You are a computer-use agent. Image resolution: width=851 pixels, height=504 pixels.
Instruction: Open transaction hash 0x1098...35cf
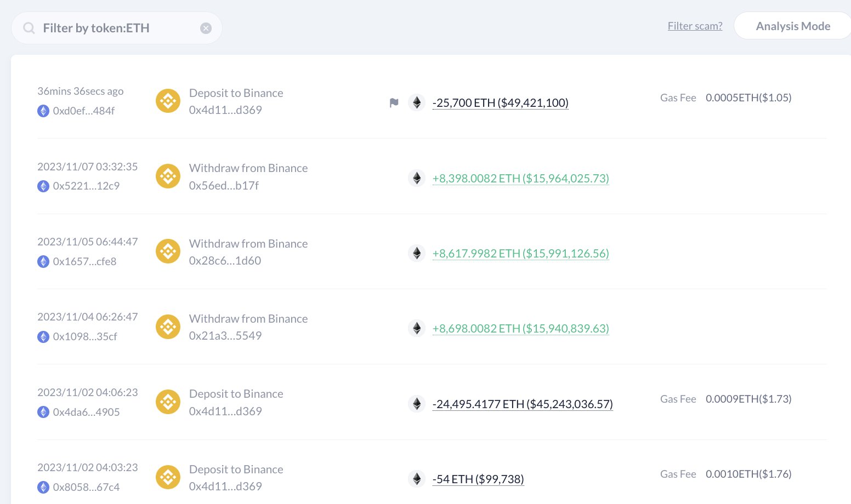pyautogui.click(x=85, y=337)
